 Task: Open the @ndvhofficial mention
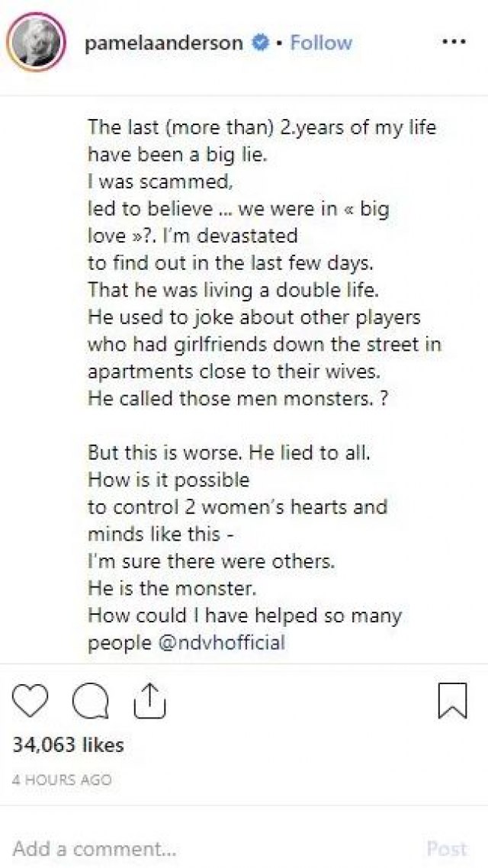point(221,641)
